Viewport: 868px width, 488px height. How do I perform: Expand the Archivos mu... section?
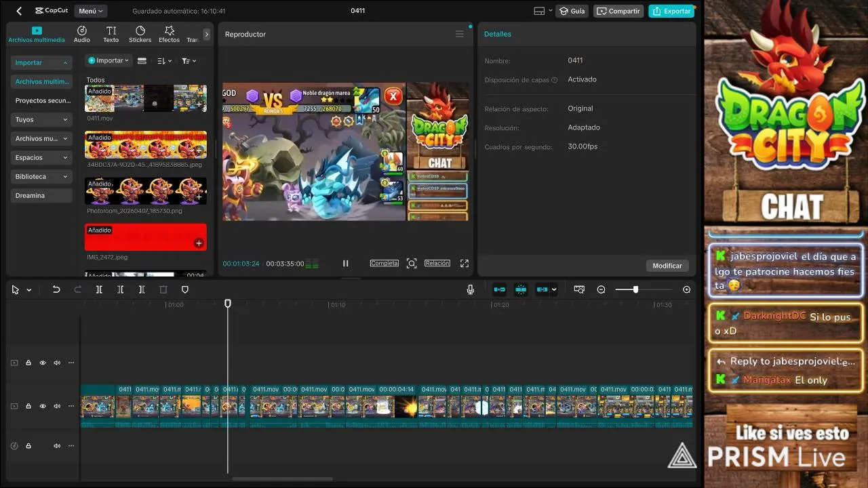coord(42,138)
